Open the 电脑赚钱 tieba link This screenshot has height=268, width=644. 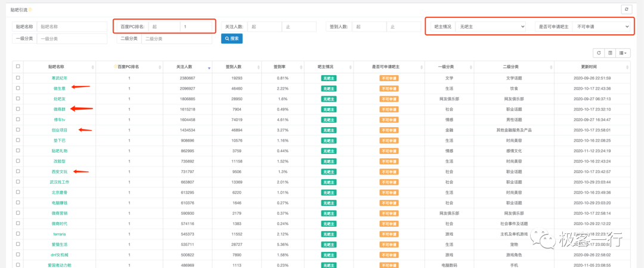(x=59, y=203)
